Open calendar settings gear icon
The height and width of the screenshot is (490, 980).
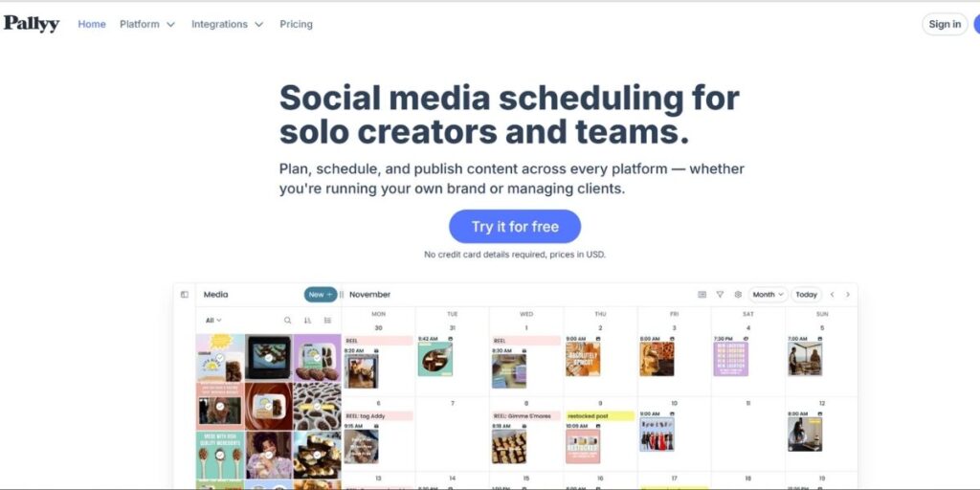point(738,295)
